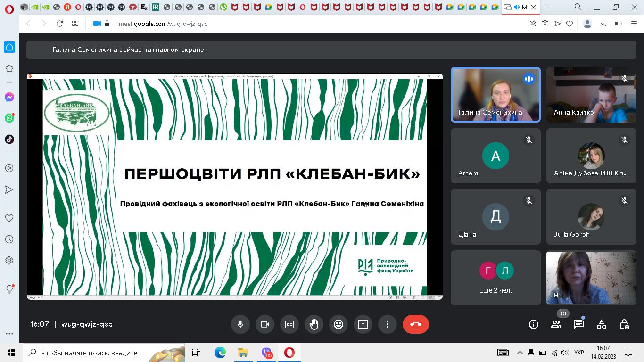The image size is (644, 362).
Task: Open the browser downloads panel
Action: (603, 24)
